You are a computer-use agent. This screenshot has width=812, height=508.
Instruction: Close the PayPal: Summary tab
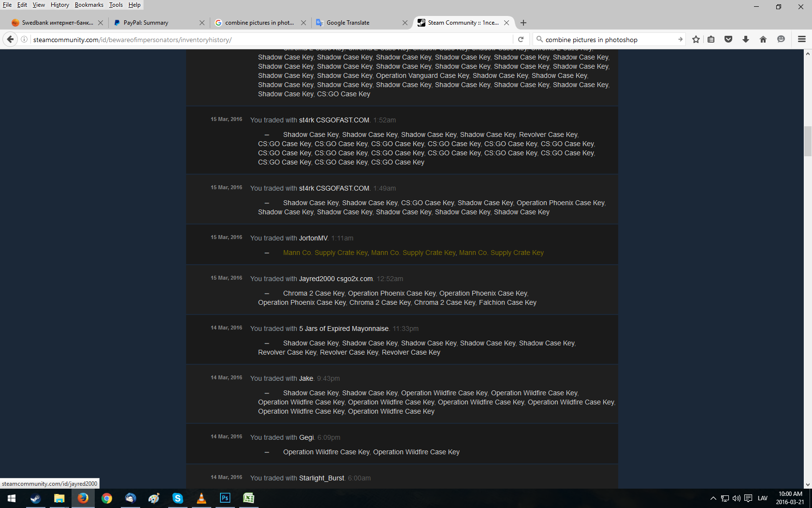(x=202, y=23)
